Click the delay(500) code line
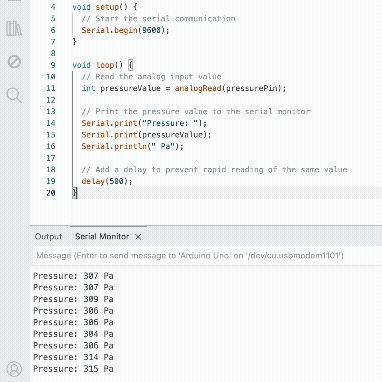Image resolution: width=382 pixels, height=382 pixels. pyautogui.click(x=107, y=181)
